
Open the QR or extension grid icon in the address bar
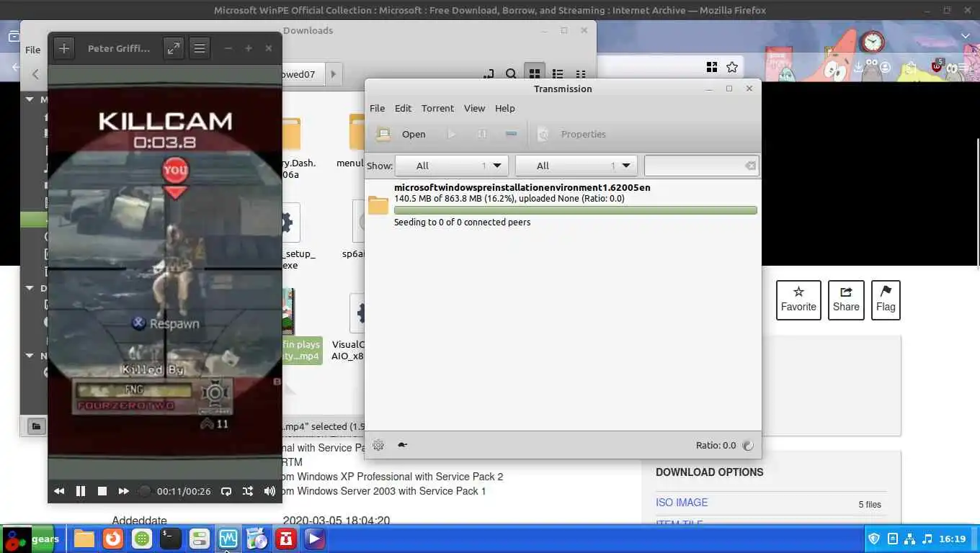coord(712,67)
